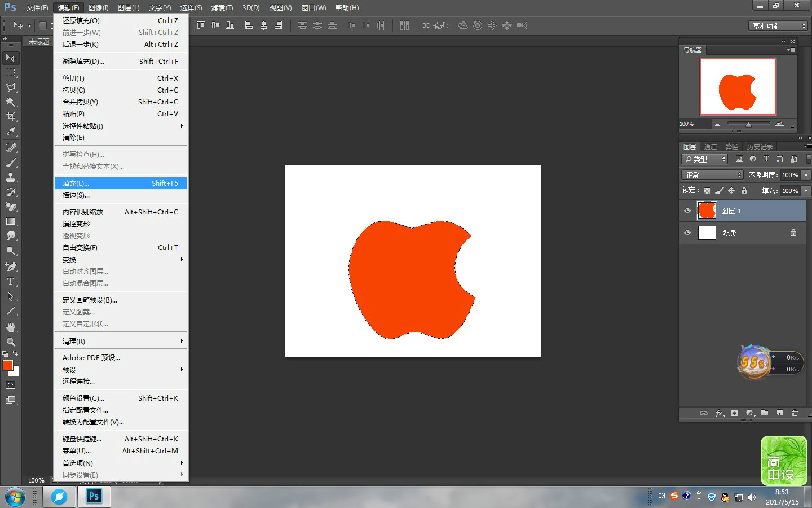The image size is (812, 508).
Task: Click the 图层 1 layer thumbnail
Action: tap(707, 211)
